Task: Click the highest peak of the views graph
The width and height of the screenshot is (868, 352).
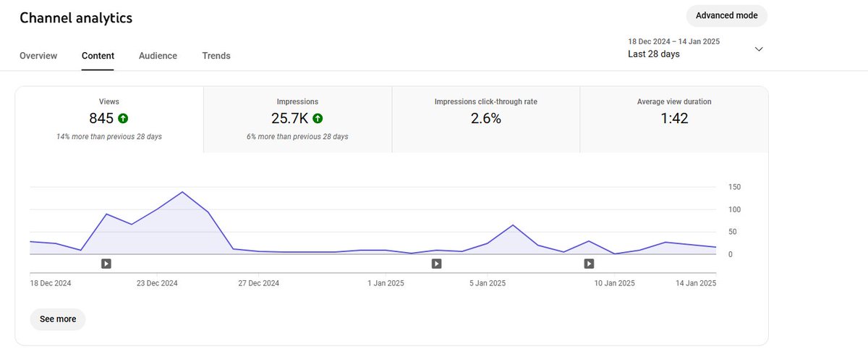Action: point(182,192)
